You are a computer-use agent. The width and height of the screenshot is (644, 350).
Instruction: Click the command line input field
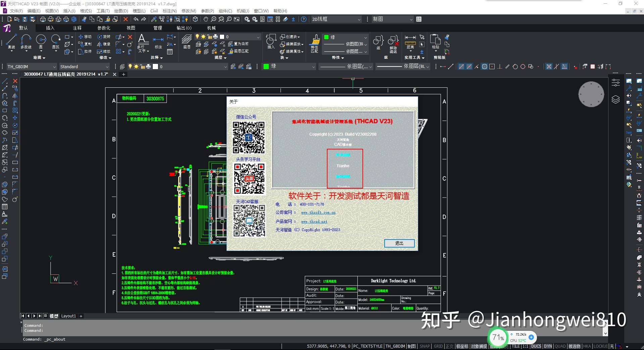tap(201, 339)
